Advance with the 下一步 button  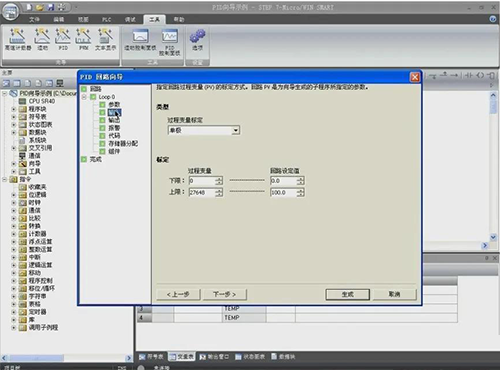225,294
